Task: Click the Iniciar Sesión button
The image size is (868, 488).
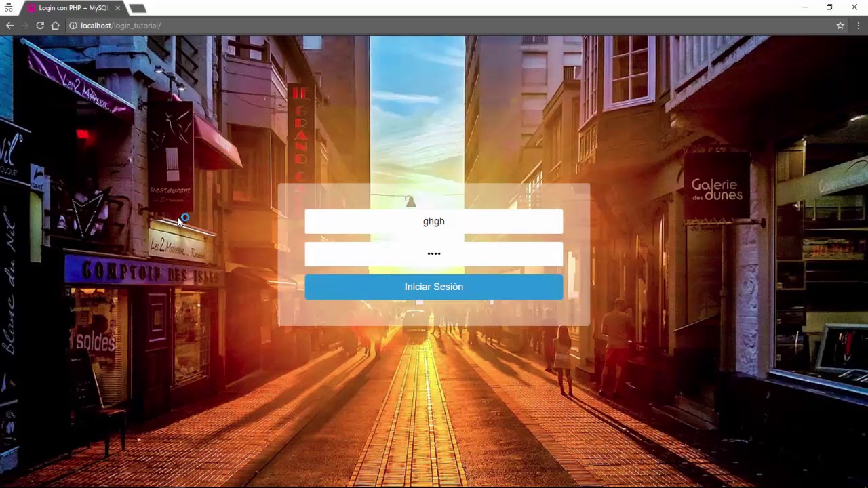Action: (x=434, y=287)
